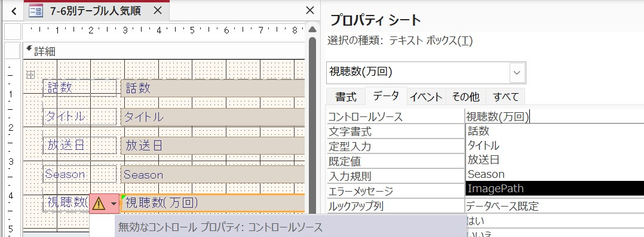Select the Season text box control

coord(213,174)
